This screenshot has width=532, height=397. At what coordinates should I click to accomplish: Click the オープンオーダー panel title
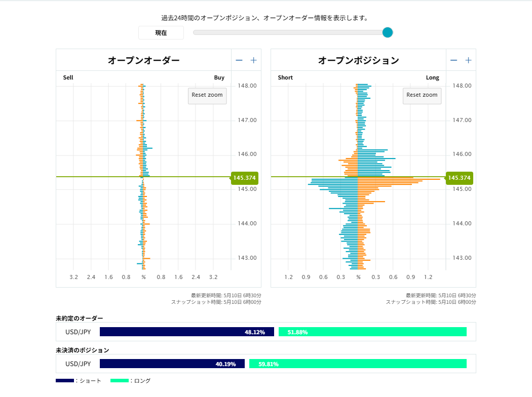143,60
